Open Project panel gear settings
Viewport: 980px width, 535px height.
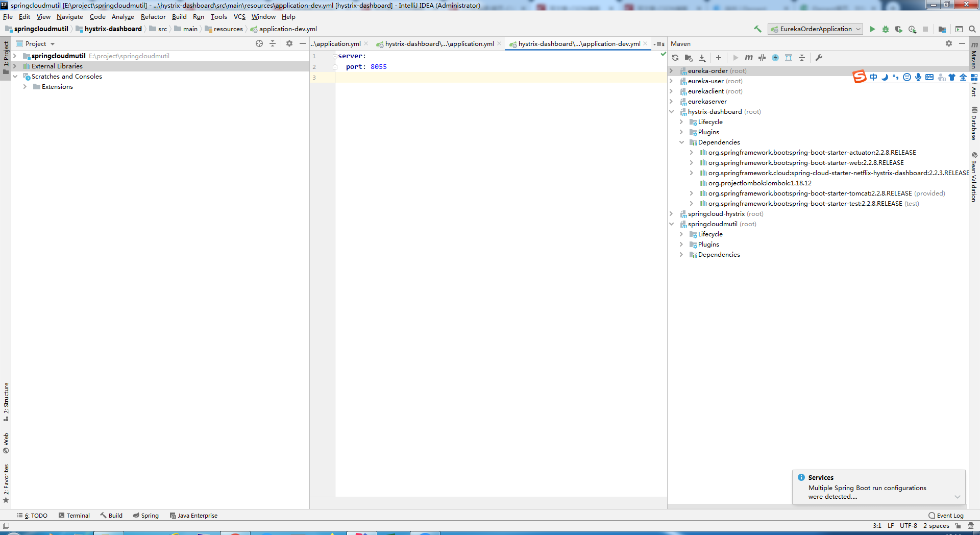289,43
